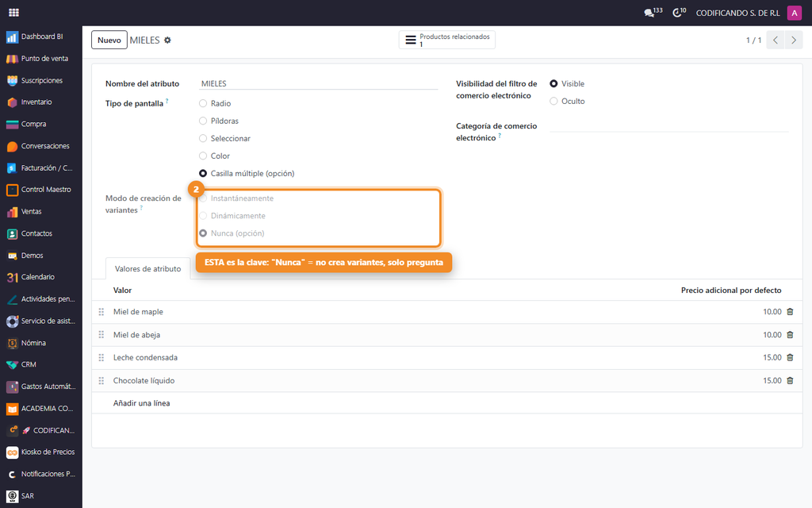Select the Radio display type

coord(203,104)
